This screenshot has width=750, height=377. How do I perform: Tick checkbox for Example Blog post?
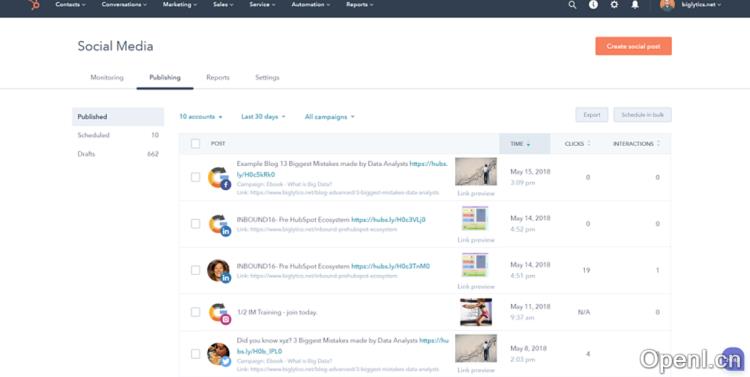point(195,177)
